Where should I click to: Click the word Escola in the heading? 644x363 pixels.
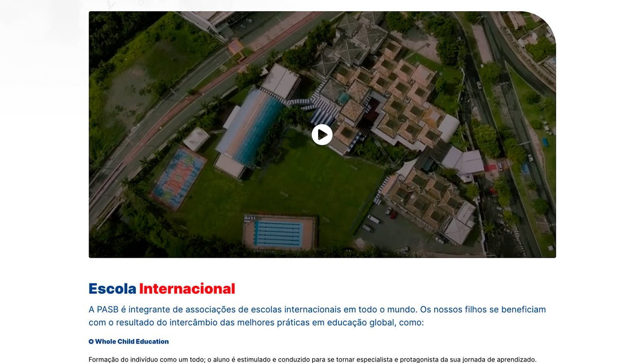[x=112, y=289]
